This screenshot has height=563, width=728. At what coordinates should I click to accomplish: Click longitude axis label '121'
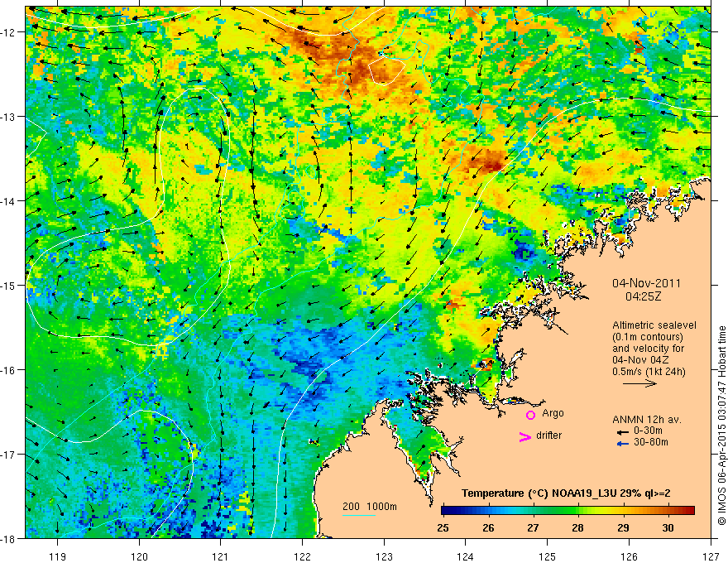221,556
